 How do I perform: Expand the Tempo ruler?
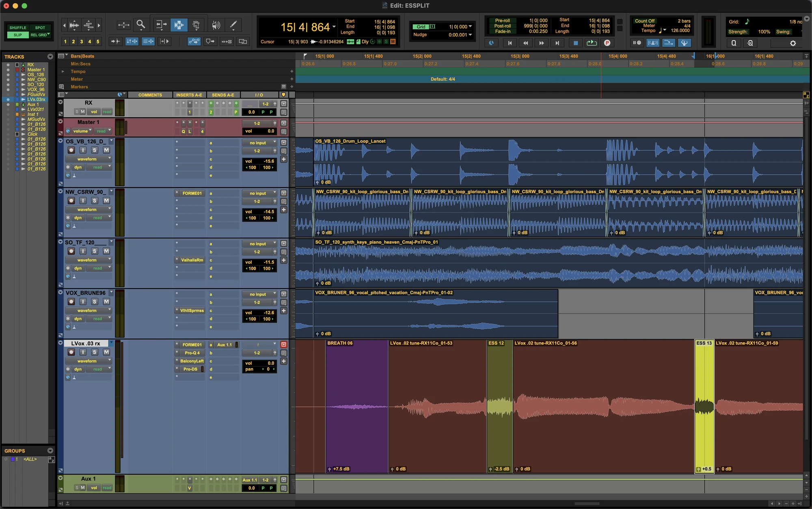pyautogui.click(x=63, y=71)
